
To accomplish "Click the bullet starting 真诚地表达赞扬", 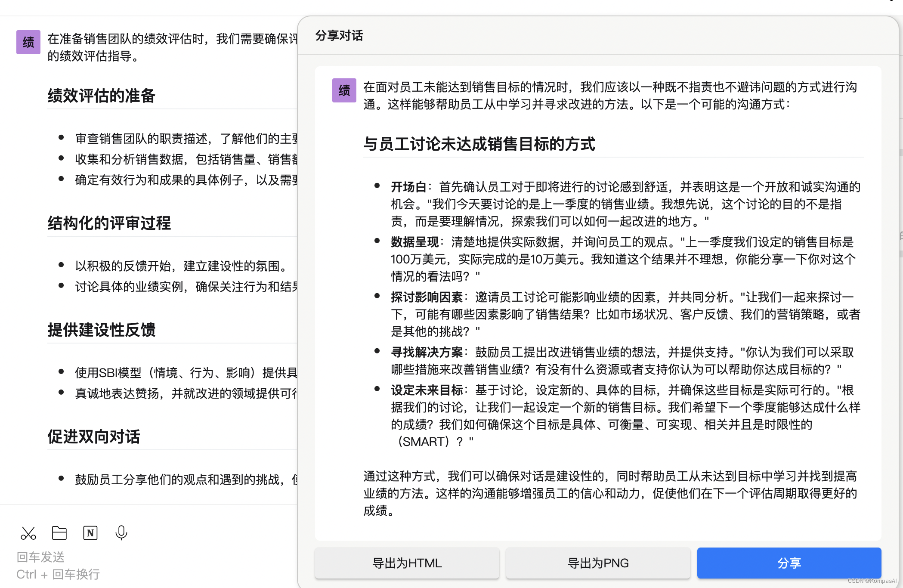I will [186, 393].
